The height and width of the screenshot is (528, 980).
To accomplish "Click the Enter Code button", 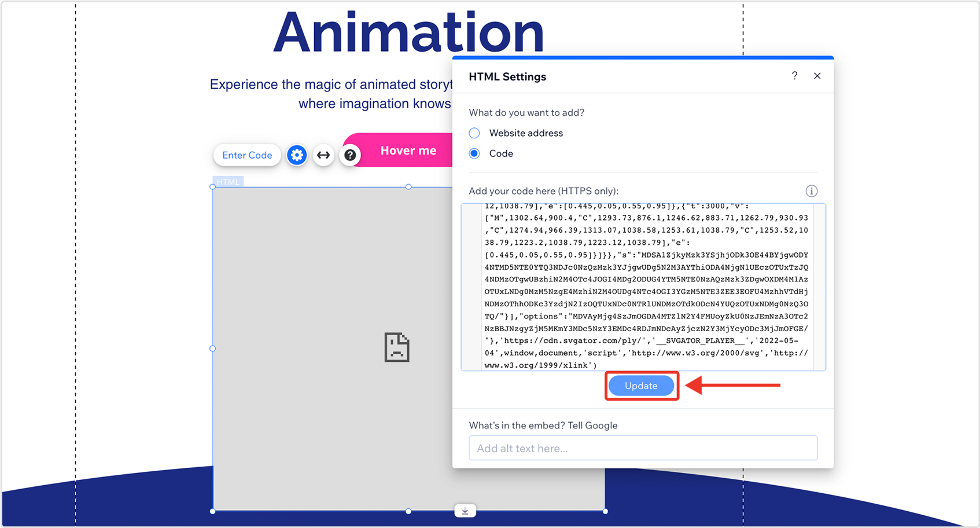I will pos(247,155).
